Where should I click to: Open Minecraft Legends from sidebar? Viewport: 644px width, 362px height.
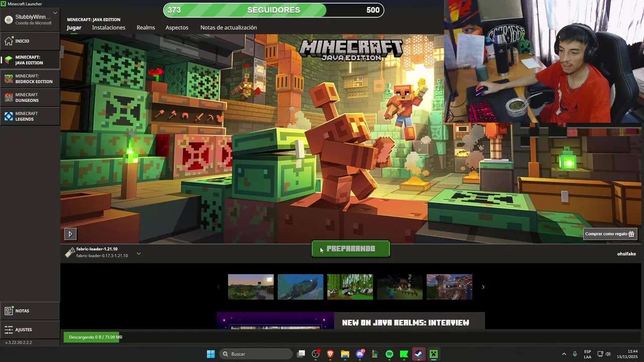pyautogui.click(x=30, y=116)
